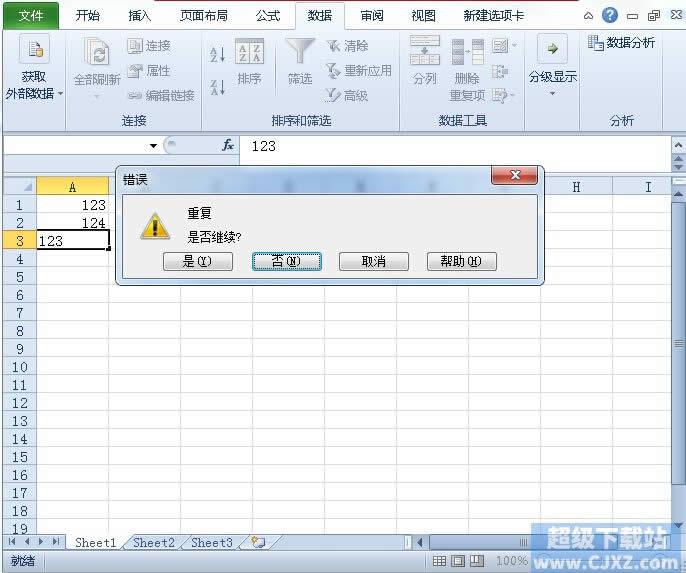Minimize the ribbon using the caret arrow
The width and height of the screenshot is (686, 573).
[588, 16]
